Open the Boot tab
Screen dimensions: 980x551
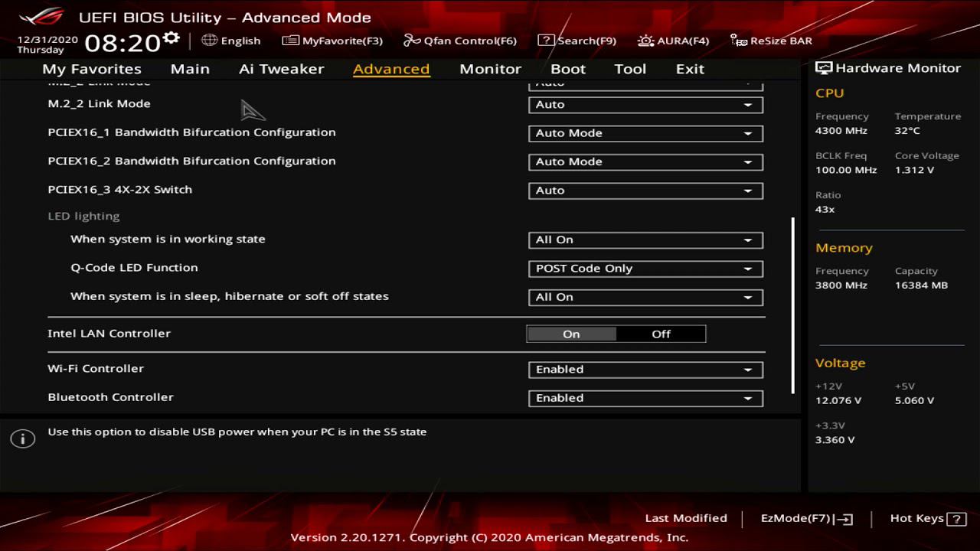coord(568,69)
